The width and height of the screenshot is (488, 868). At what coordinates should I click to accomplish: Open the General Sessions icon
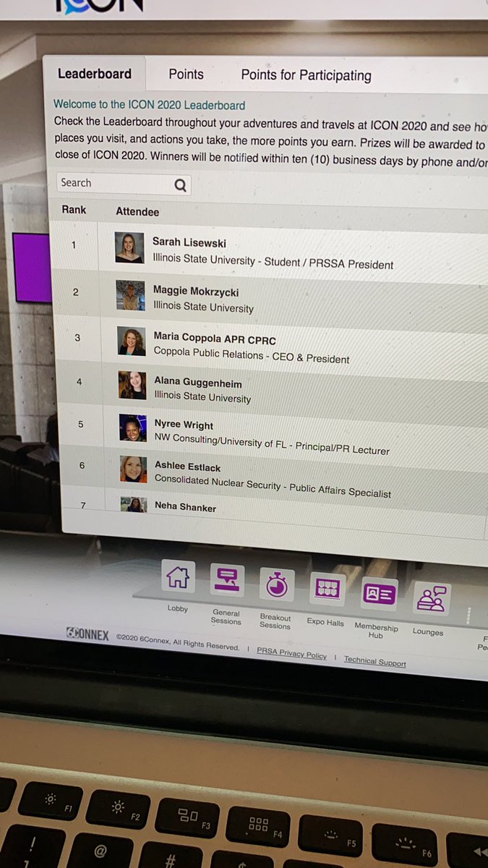pos(227,581)
